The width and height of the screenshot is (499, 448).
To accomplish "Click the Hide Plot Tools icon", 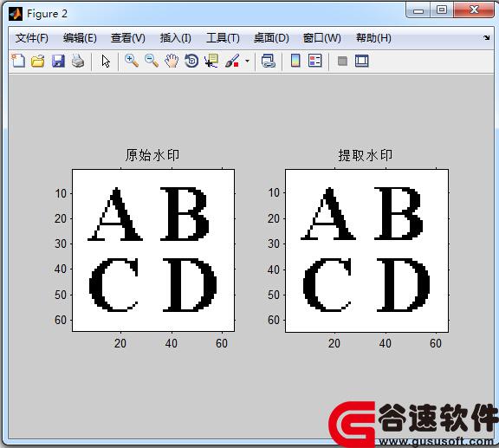I will point(342,61).
